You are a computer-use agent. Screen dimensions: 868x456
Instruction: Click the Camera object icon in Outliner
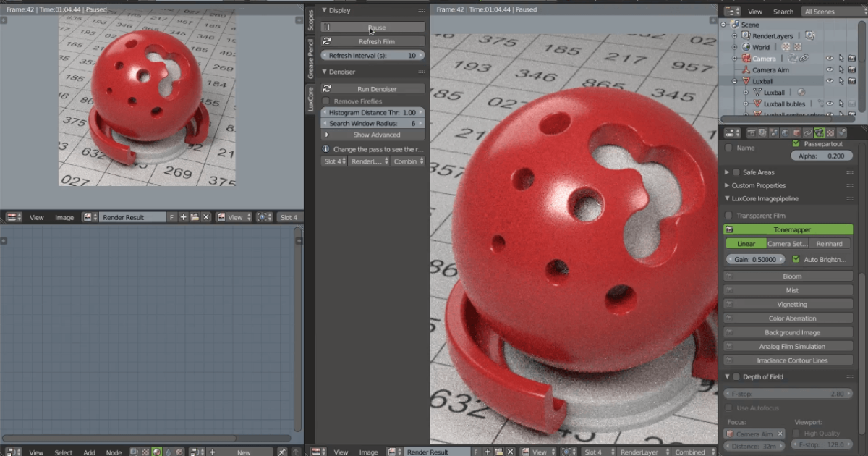746,59
